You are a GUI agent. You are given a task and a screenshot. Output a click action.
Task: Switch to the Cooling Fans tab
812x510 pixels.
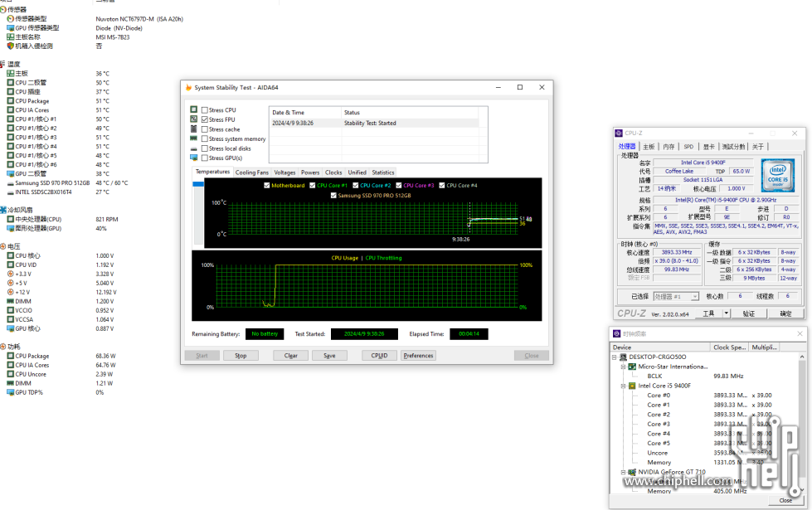point(251,172)
